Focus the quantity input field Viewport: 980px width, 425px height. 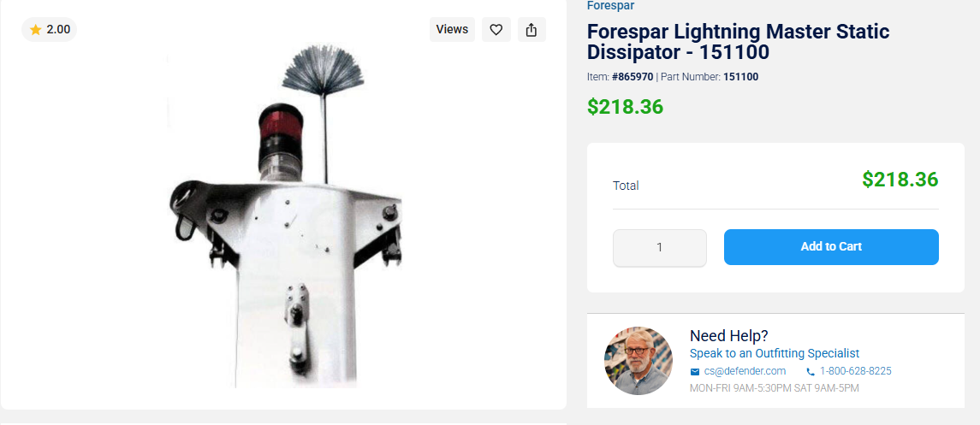(x=659, y=247)
